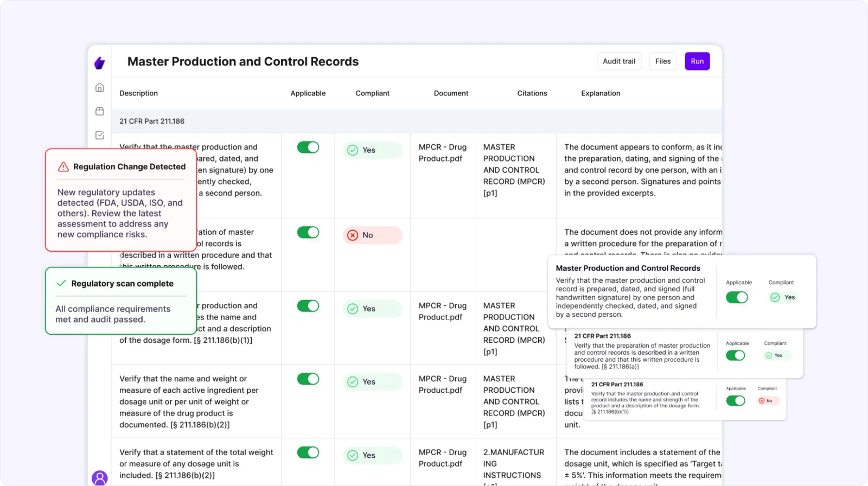Click Yes badge for active ingredient weight row
Screen dimensions: 868x486
pyautogui.click(x=373, y=382)
